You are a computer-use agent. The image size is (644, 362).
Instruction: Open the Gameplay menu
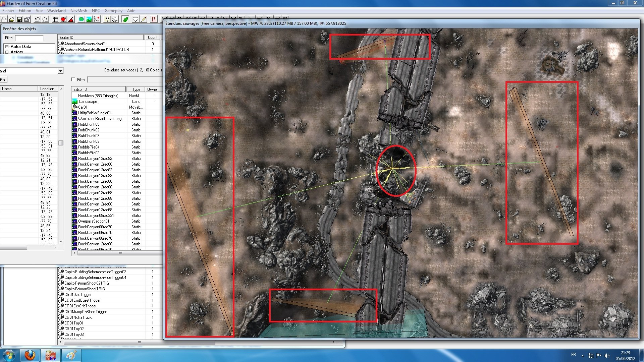[113, 11]
